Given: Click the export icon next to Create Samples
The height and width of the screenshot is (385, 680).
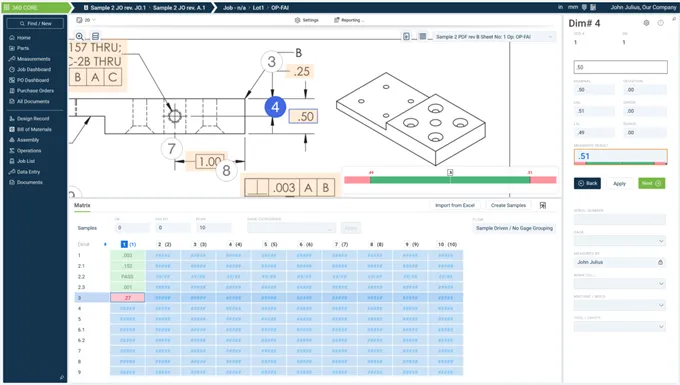Looking at the screenshot, I should tap(543, 205).
